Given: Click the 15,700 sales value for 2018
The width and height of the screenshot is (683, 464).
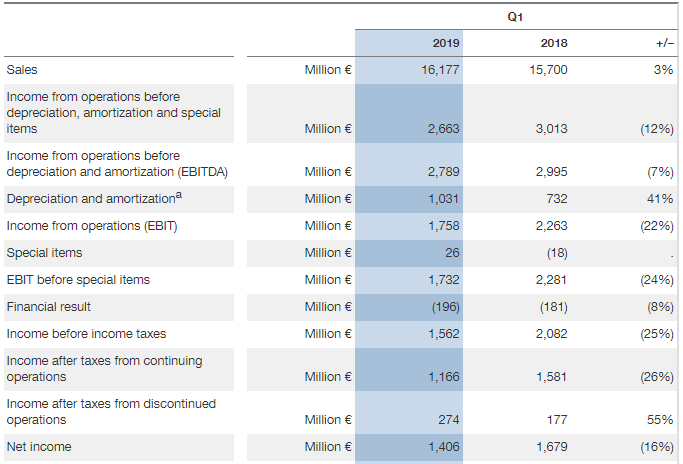Looking at the screenshot, I should (549, 70).
